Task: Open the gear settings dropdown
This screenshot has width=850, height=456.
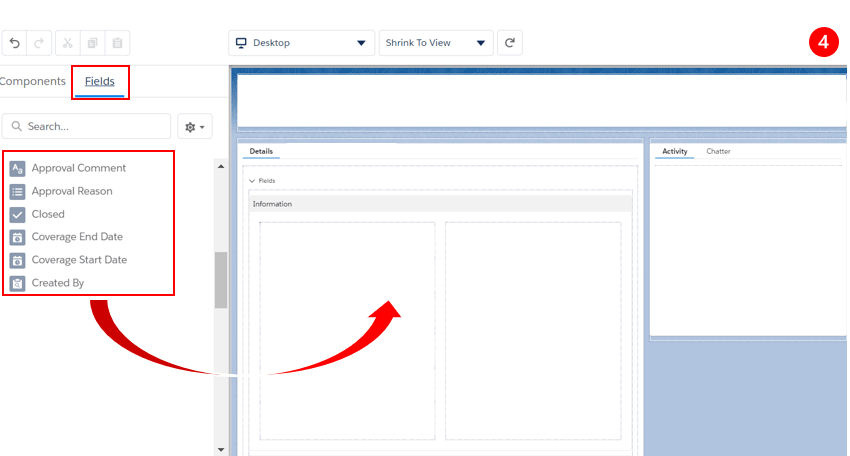Action: 195,127
